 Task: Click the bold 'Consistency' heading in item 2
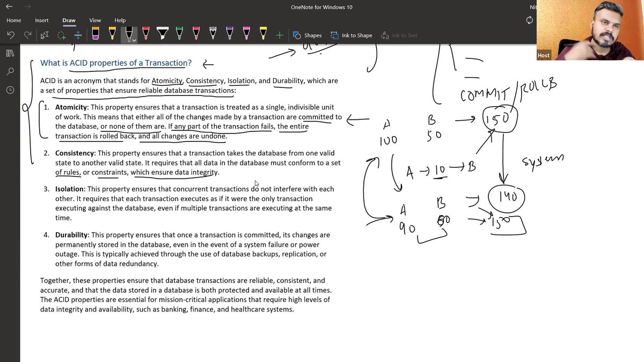75,153
